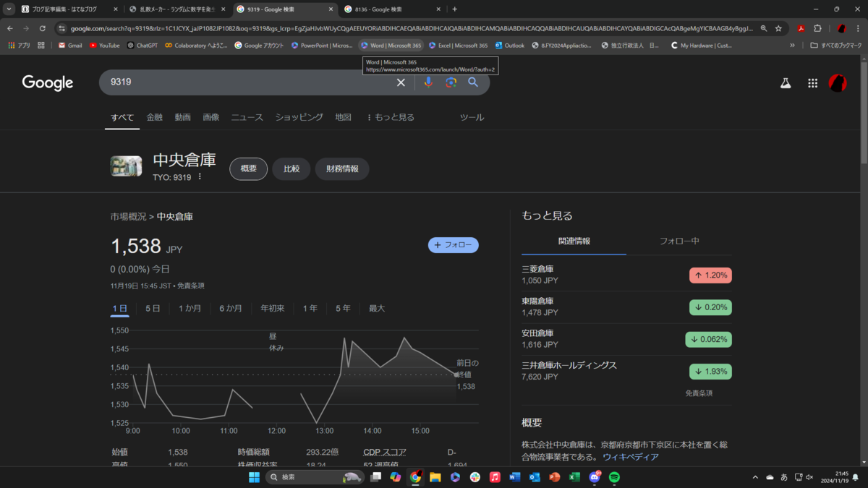Open the Gmail bookmark
This screenshot has width=868, height=488.
70,45
